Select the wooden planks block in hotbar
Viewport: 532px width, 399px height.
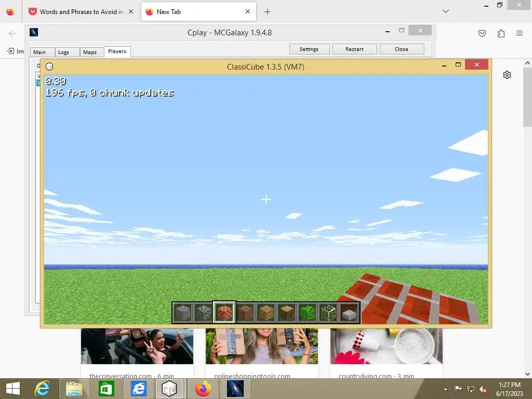(266, 312)
